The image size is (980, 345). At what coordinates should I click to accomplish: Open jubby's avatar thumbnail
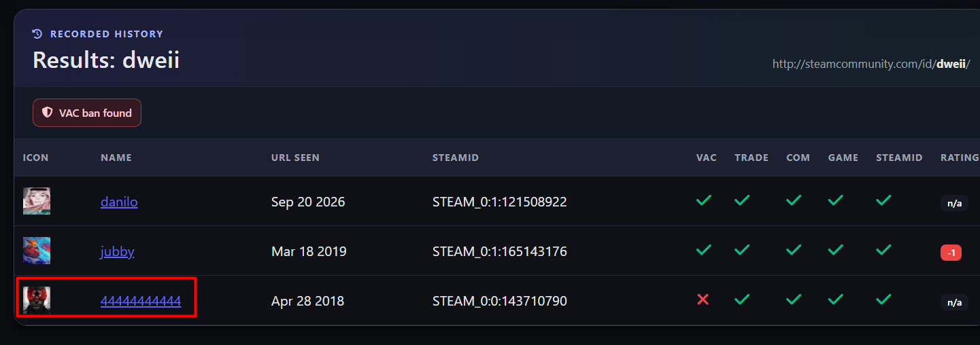tap(37, 251)
